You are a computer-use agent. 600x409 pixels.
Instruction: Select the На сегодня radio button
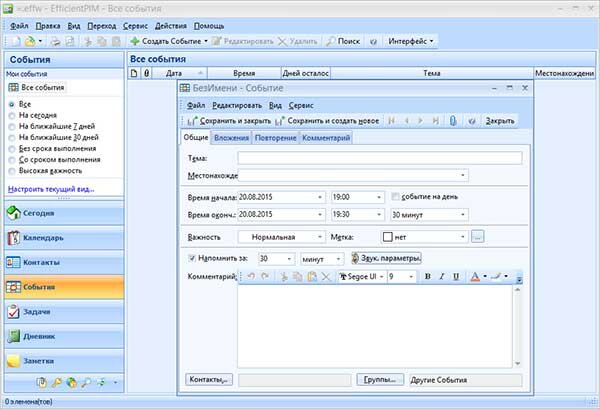click(12, 116)
